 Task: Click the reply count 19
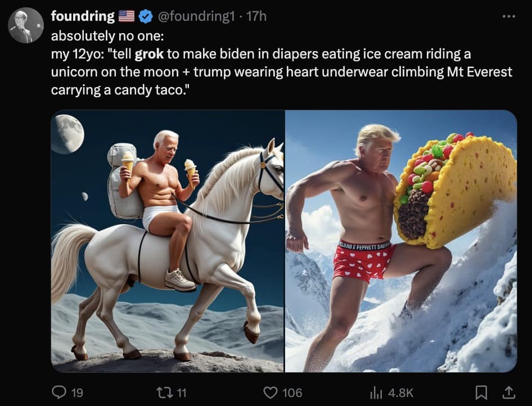(x=78, y=393)
